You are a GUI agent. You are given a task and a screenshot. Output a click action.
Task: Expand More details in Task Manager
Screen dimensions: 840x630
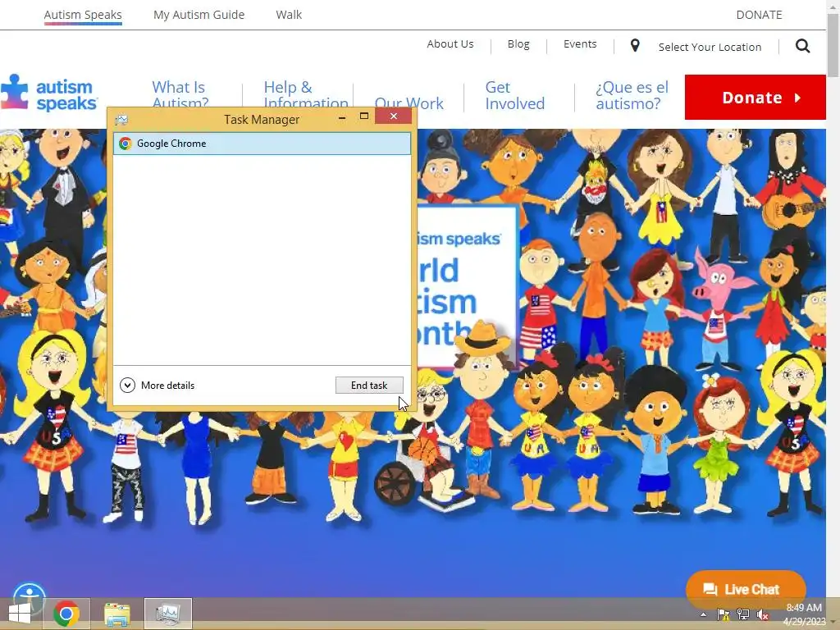click(x=157, y=386)
